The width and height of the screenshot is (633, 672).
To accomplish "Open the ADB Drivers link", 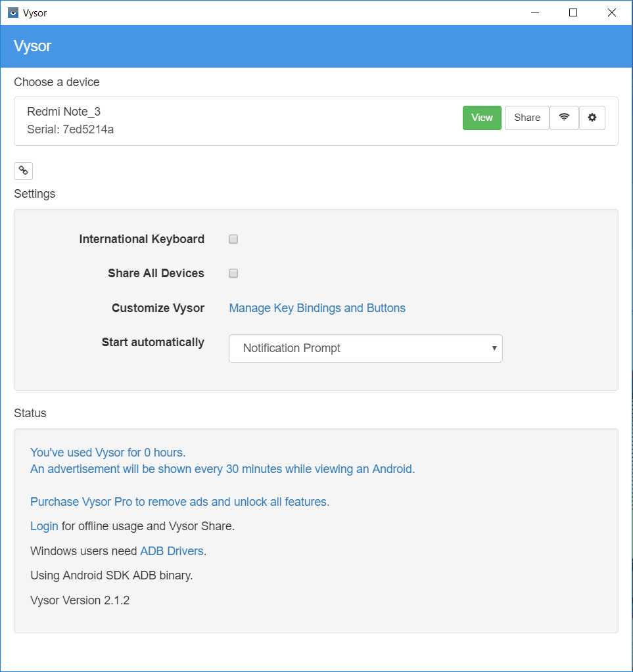I will pyautogui.click(x=172, y=551).
